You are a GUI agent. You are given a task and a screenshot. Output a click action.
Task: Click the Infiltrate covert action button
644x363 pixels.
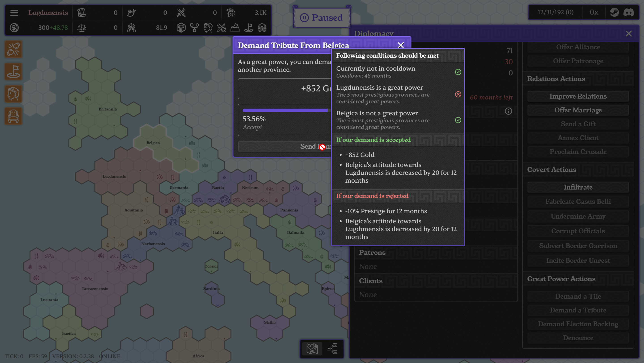(578, 187)
